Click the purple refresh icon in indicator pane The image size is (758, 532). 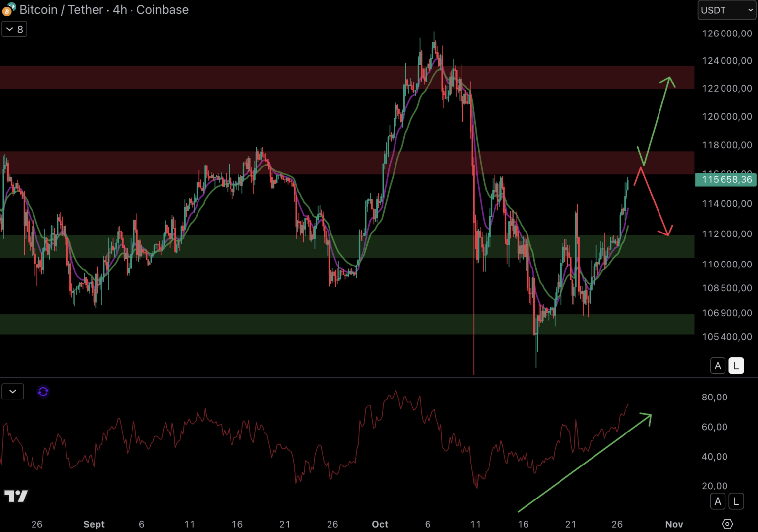(43, 392)
